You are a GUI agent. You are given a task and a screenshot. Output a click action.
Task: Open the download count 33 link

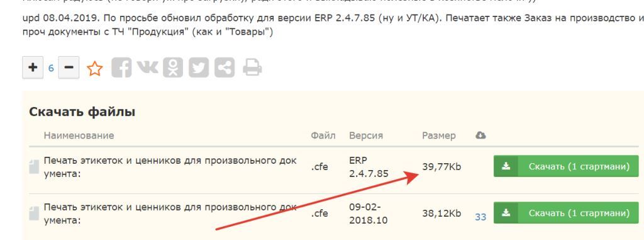coord(480,216)
